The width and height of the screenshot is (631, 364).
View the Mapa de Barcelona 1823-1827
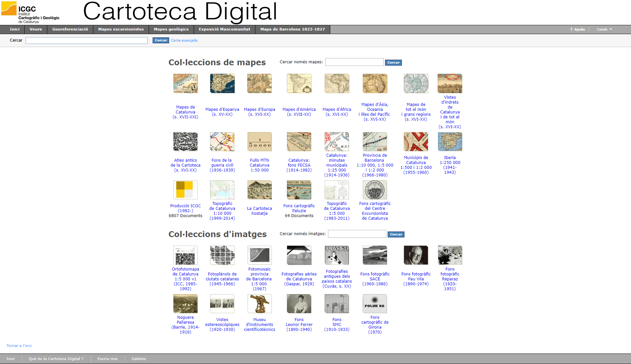[292, 29]
